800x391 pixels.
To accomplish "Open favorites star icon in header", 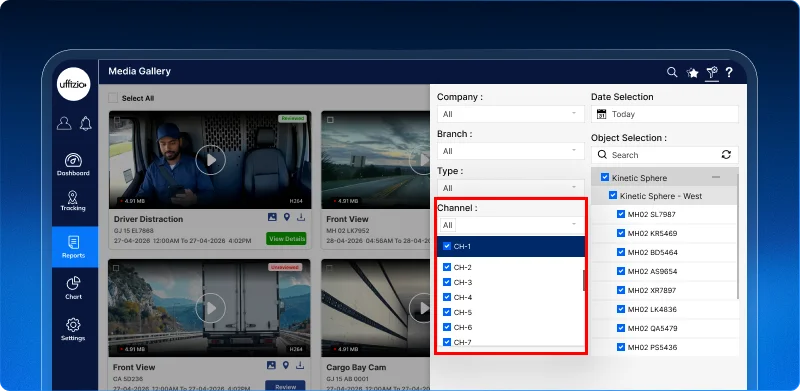I will (692, 73).
